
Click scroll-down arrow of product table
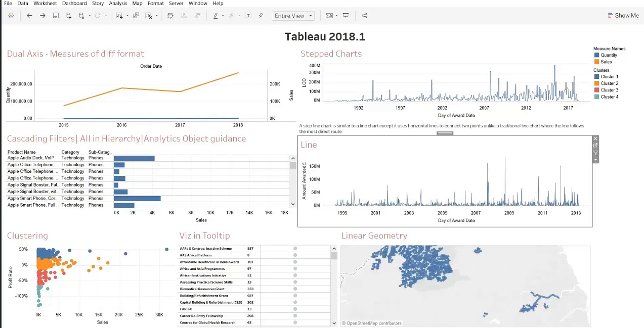click(293, 204)
